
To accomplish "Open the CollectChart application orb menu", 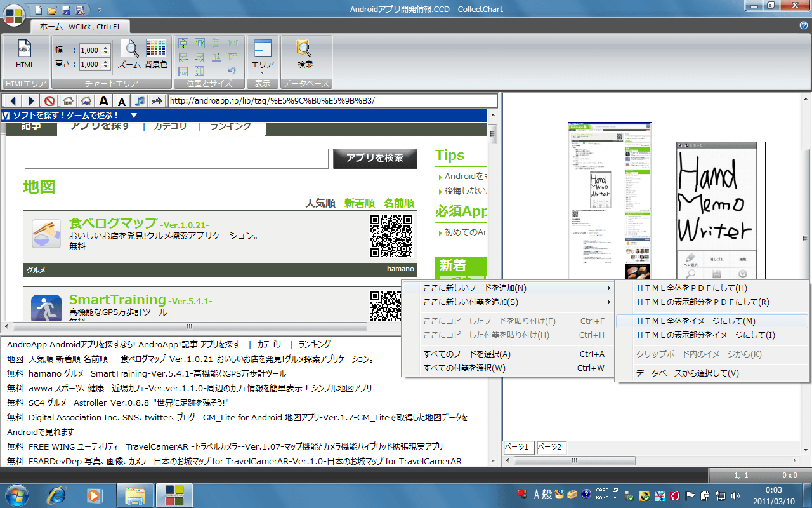I will click(14, 14).
